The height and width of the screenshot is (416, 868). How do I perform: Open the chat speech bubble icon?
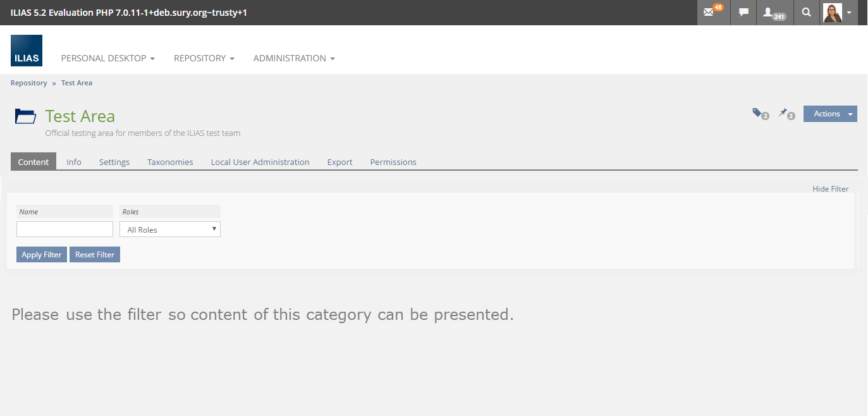pyautogui.click(x=744, y=12)
